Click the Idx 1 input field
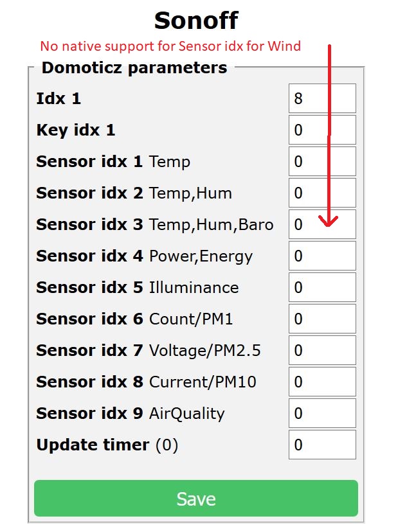416x532 pixels. 321,98
